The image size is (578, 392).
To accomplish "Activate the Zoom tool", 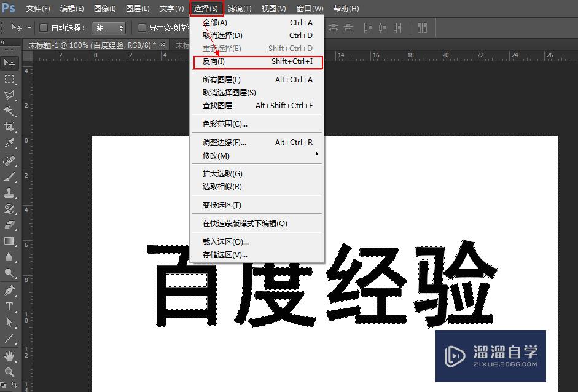I will point(9,371).
